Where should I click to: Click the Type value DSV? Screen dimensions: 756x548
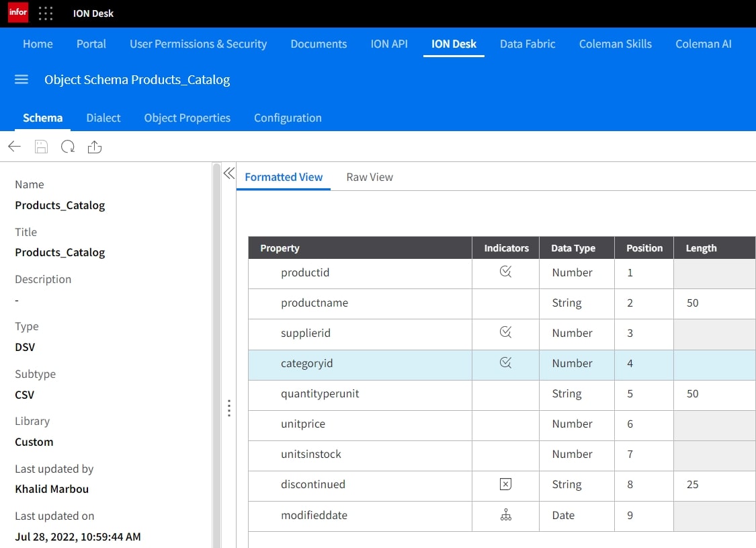(25, 348)
